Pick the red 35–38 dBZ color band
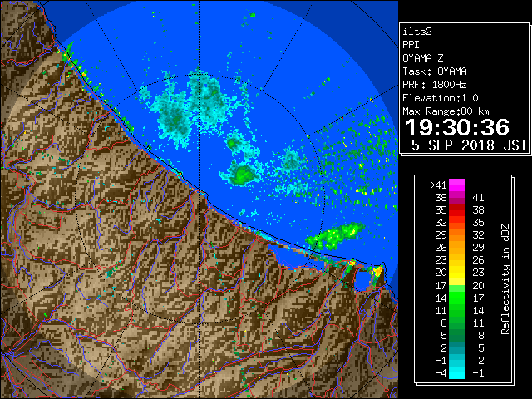This screenshot has width=532, height=399. click(x=457, y=210)
